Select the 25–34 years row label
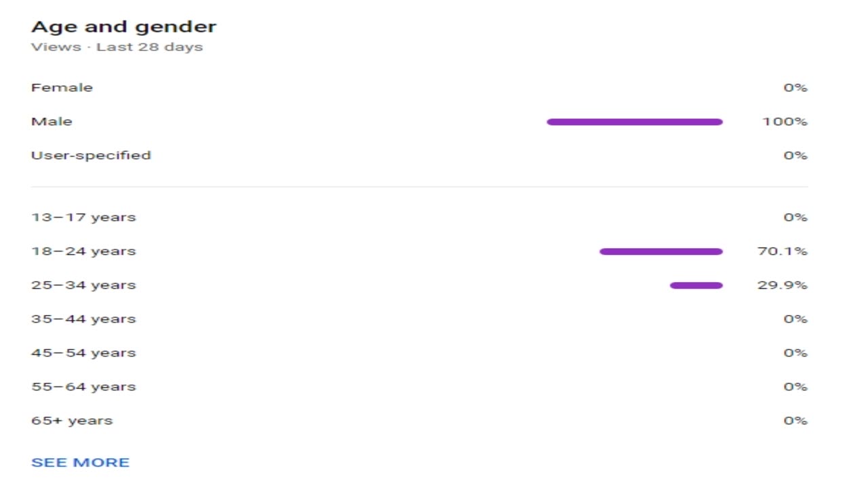Viewport: 868px width, 488px height. coord(83,285)
